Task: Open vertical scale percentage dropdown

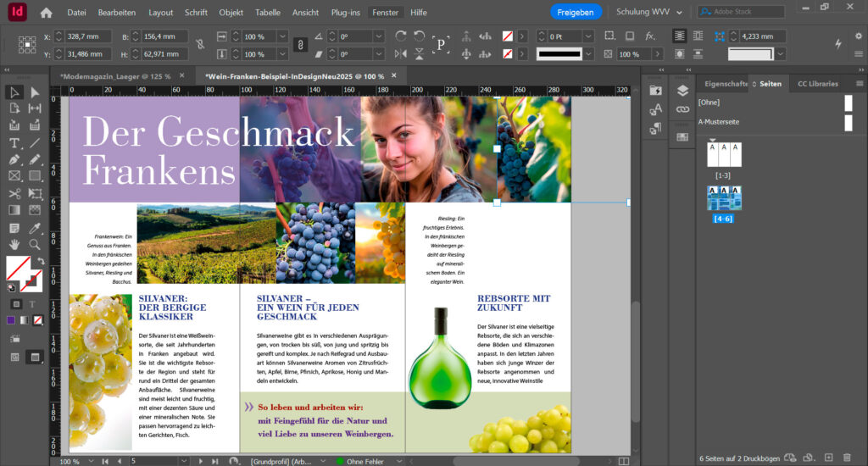Action: [x=282, y=54]
